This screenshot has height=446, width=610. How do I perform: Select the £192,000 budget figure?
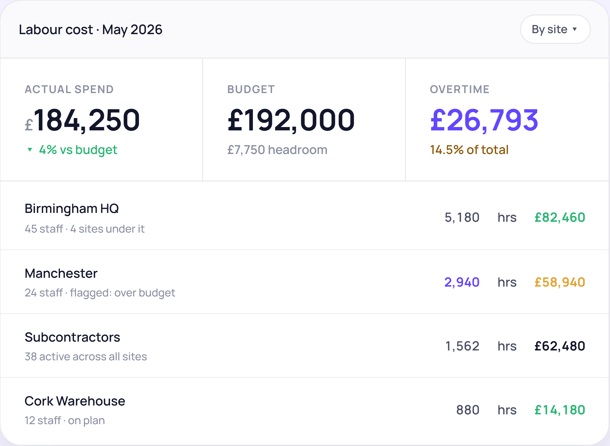[291, 120]
